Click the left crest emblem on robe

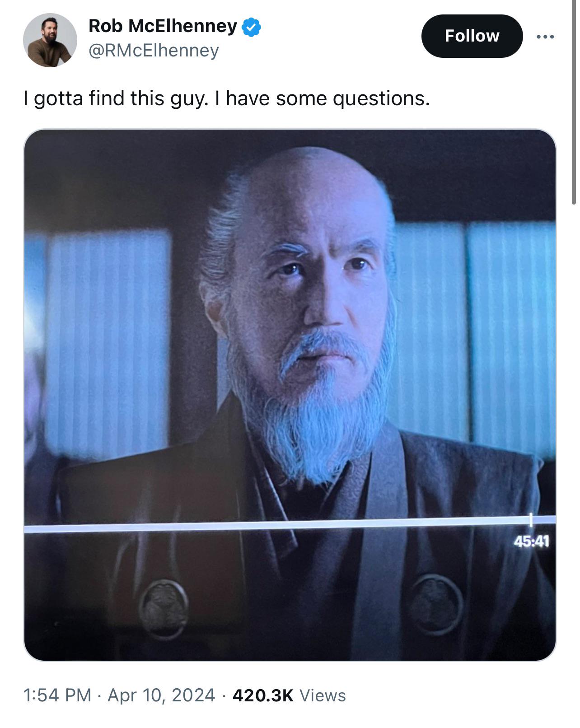[163, 608]
